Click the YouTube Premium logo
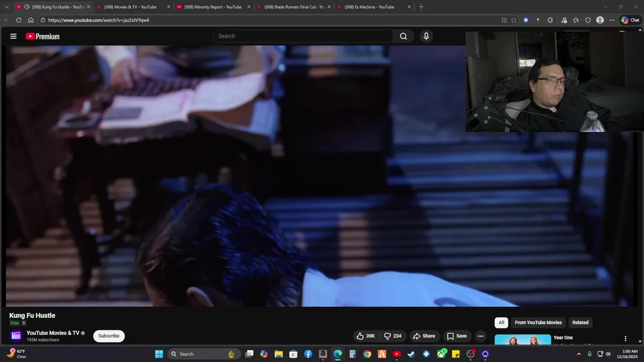Image resolution: width=644 pixels, height=362 pixels. click(x=43, y=36)
